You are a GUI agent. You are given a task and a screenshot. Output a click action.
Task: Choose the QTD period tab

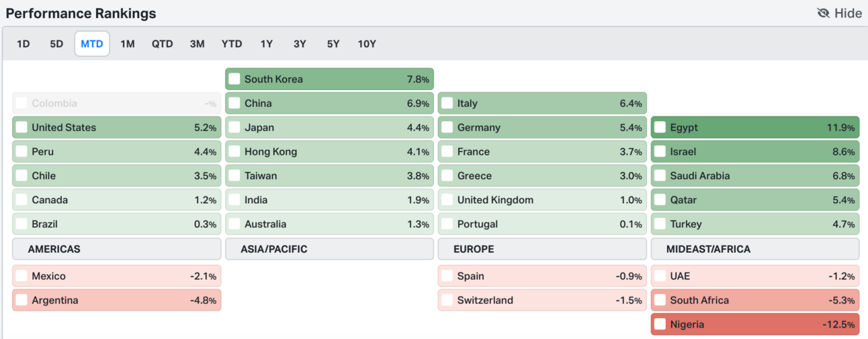pos(162,44)
